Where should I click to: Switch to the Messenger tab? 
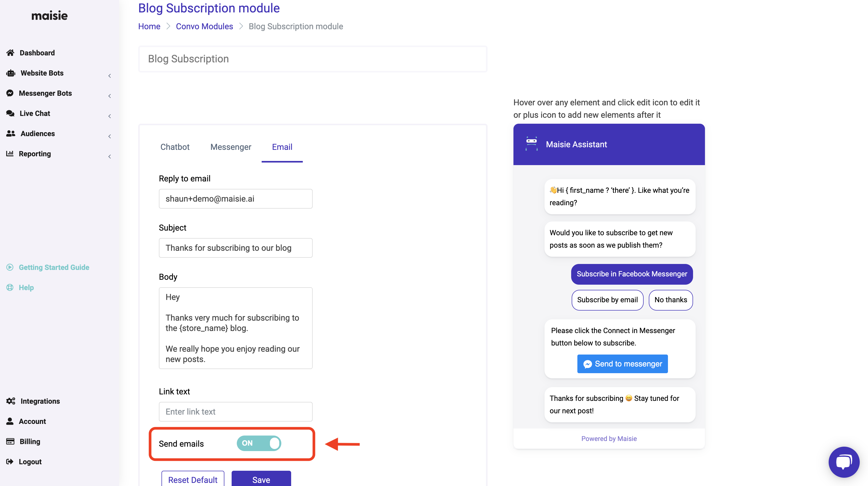point(231,147)
